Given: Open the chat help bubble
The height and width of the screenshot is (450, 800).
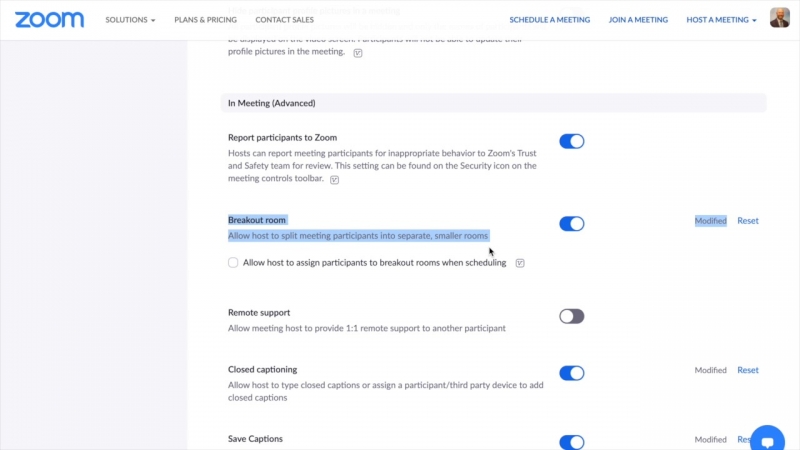Looking at the screenshot, I should [x=767, y=437].
